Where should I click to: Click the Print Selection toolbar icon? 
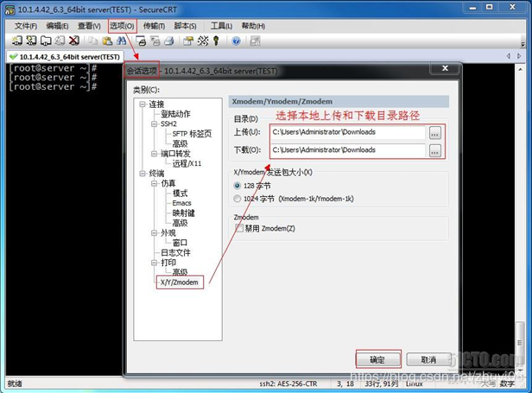[x=155, y=41]
